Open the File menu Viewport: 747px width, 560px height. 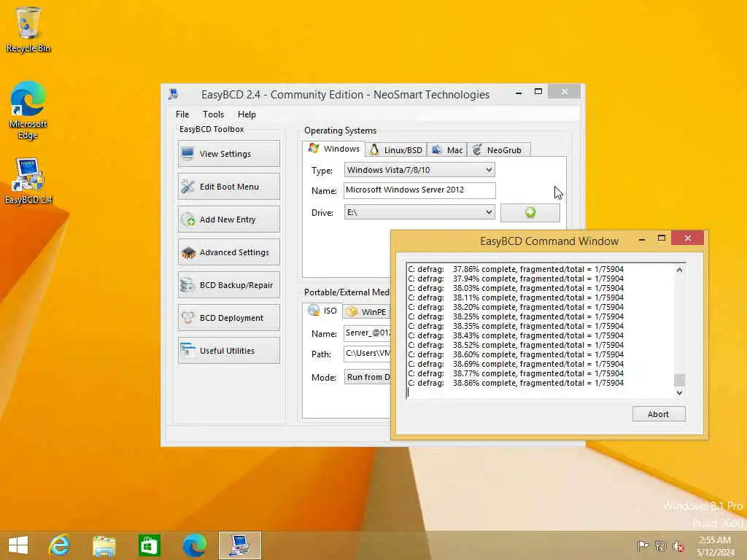point(182,114)
